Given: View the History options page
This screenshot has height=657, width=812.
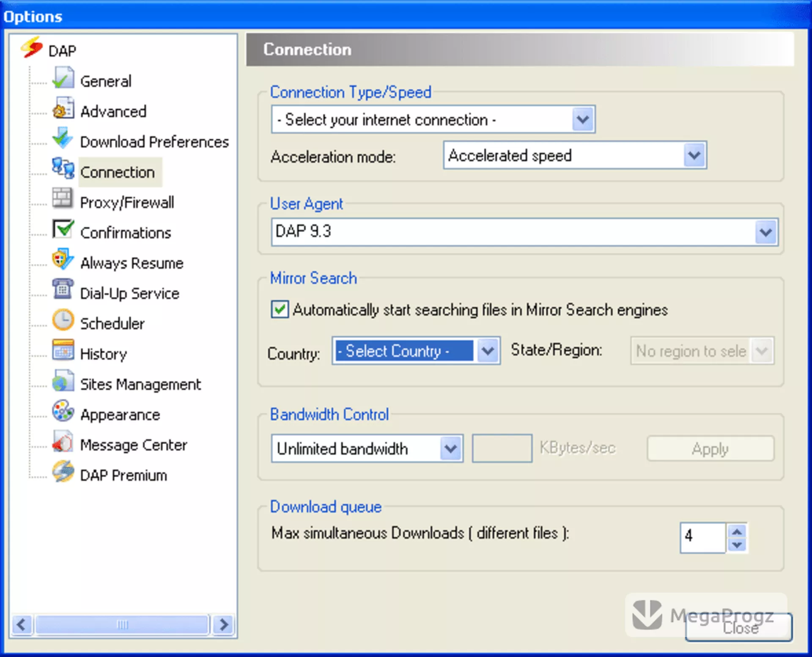Looking at the screenshot, I should [x=104, y=354].
